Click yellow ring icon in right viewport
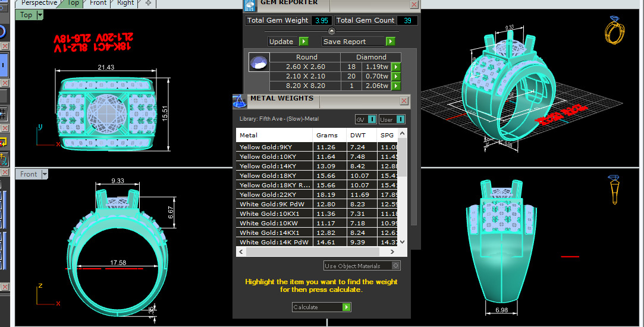Image resolution: width=644 pixels, height=327 pixels. (x=614, y=190)
